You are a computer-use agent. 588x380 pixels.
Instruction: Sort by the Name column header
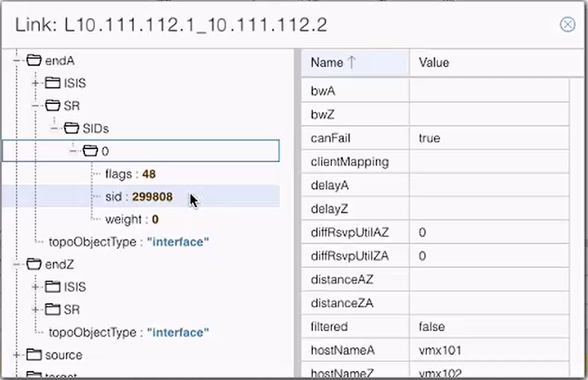(332, 63)
